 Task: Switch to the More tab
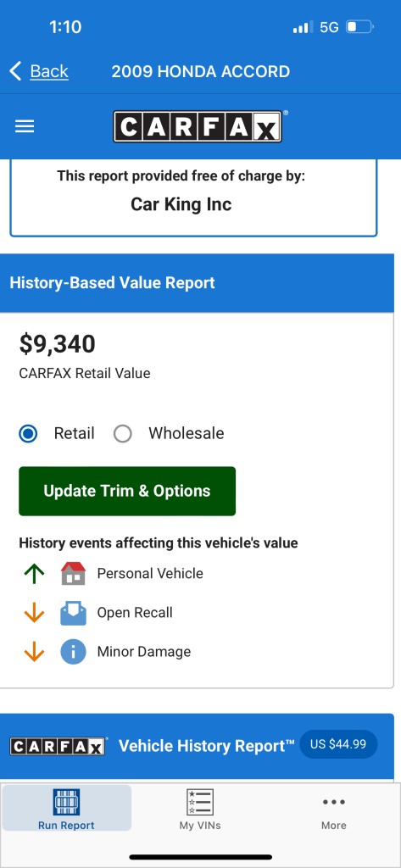334,808
